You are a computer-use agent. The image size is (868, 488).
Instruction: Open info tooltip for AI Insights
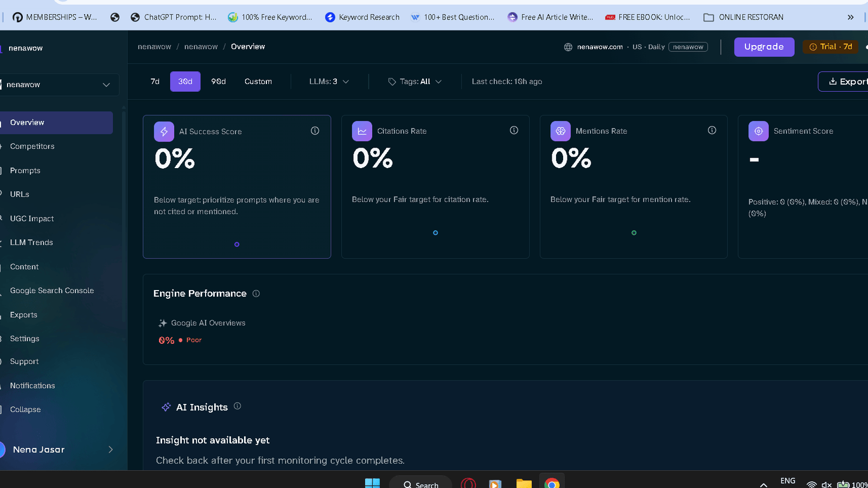pos(237,406)
